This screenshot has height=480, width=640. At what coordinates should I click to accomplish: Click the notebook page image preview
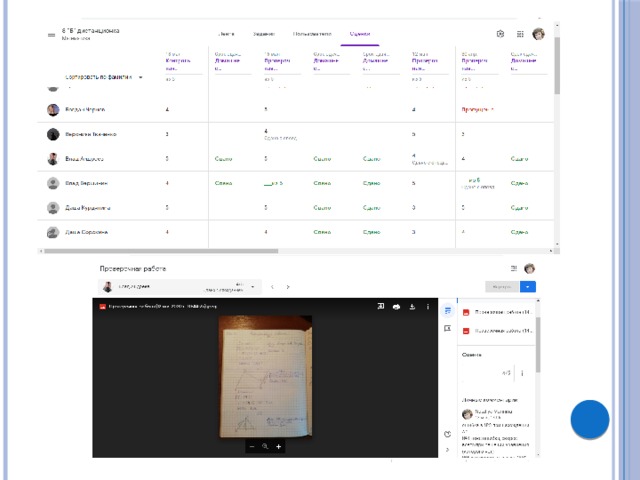[265, 376]
